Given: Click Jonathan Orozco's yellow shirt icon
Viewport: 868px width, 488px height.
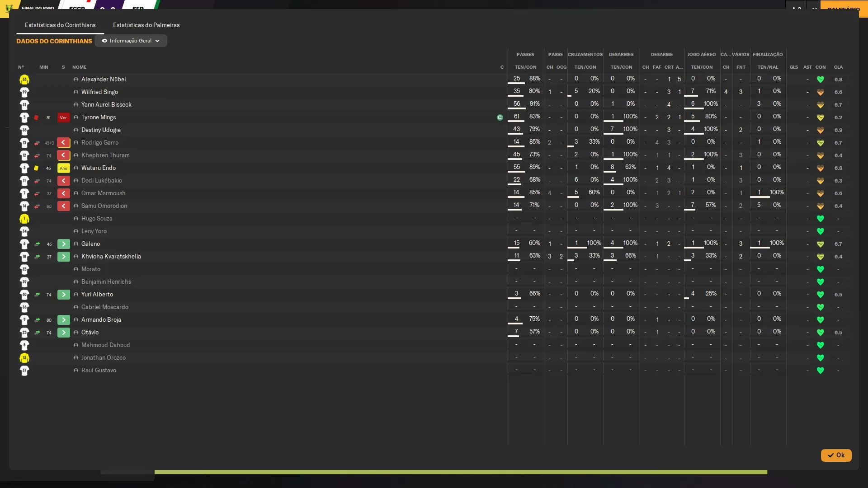Looking at the screenshot, I should [x=24, y=358].
